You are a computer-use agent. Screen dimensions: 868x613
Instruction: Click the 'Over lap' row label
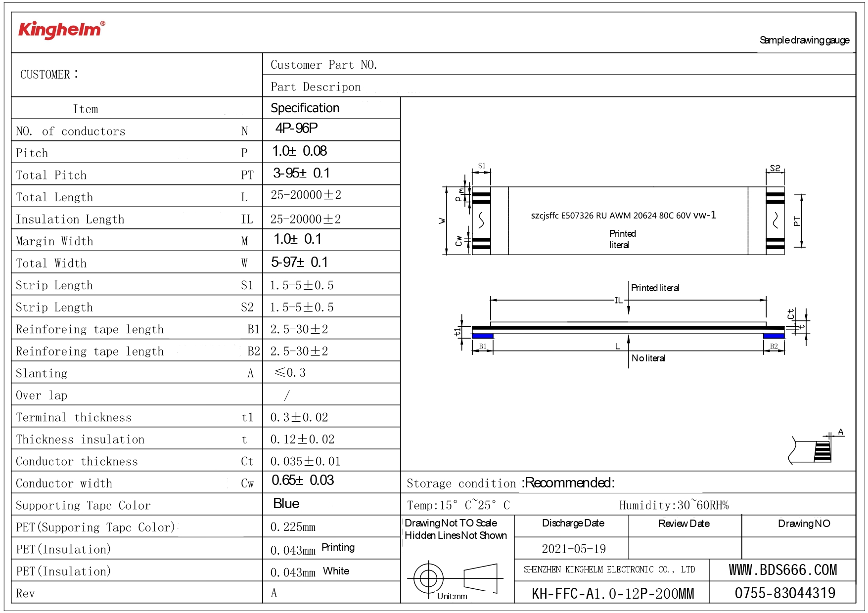tap(42, 395)
